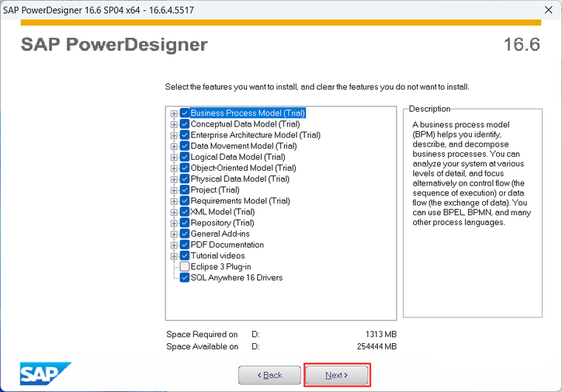Select the Requirements Model (Trial) label
Viewport: 562px width, 392px height.
tap(240, 201)
